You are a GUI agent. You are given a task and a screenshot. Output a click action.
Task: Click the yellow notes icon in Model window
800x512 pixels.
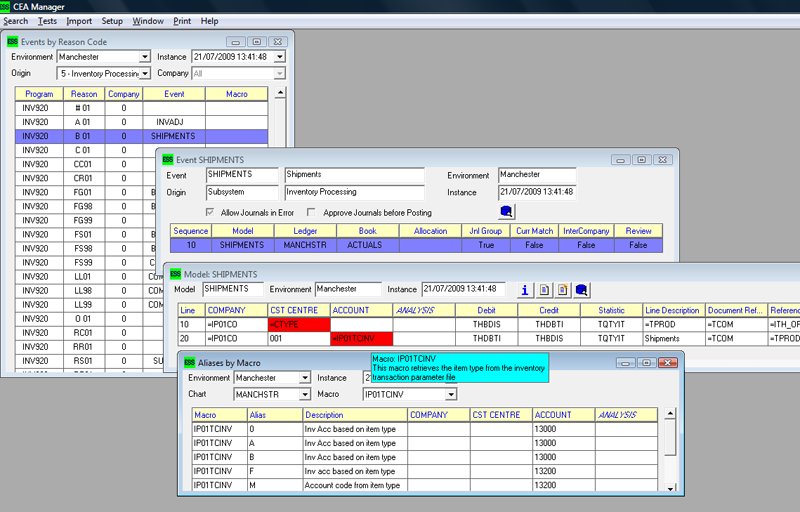(563, 290)
